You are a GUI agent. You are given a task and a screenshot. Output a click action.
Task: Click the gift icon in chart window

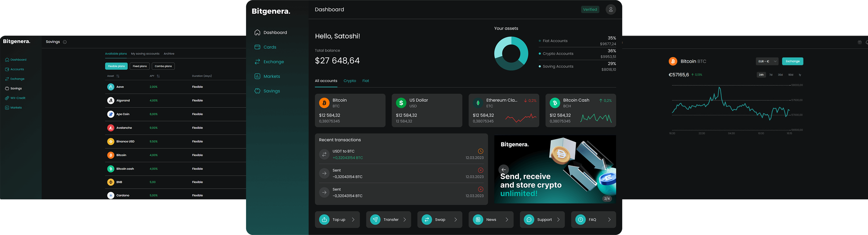[x=860, y=42]
